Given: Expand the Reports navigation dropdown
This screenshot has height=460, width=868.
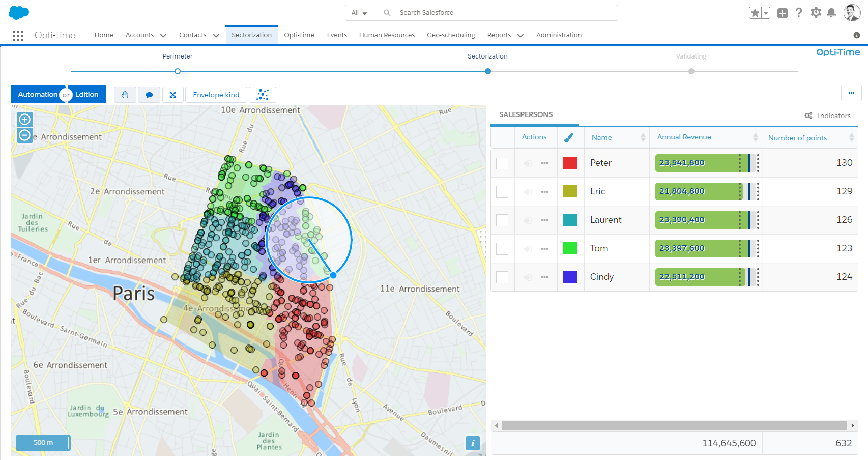Looking at the screenshot, I should [x=520, y=35].
